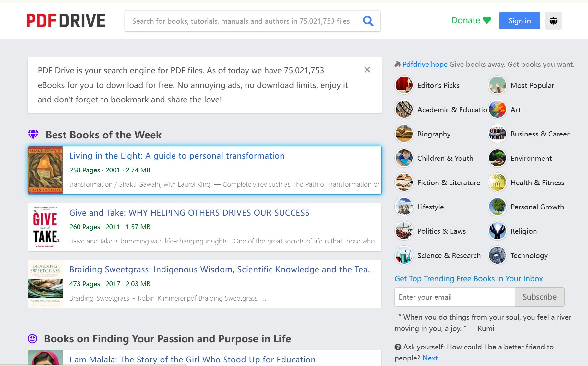Open the Pdfdrive:hope link
This screenshot has height=366, width=588.
coord(425,64)
